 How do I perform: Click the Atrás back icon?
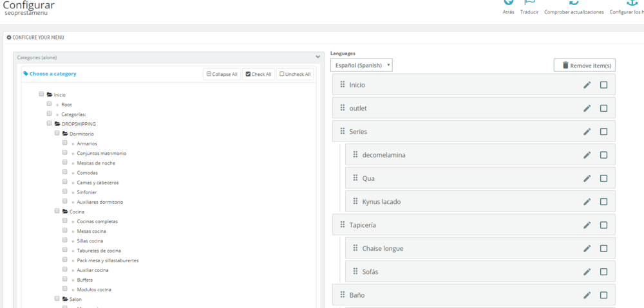click(509, 3)
